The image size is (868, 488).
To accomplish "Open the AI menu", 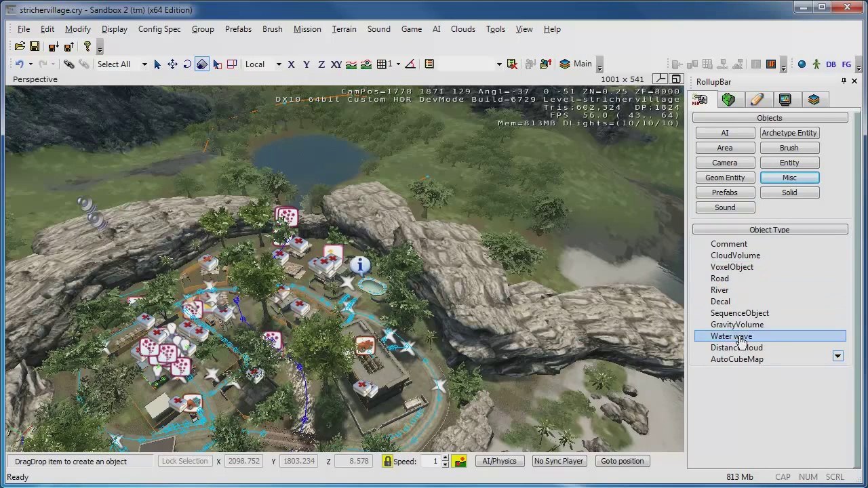I will (437, 29).
